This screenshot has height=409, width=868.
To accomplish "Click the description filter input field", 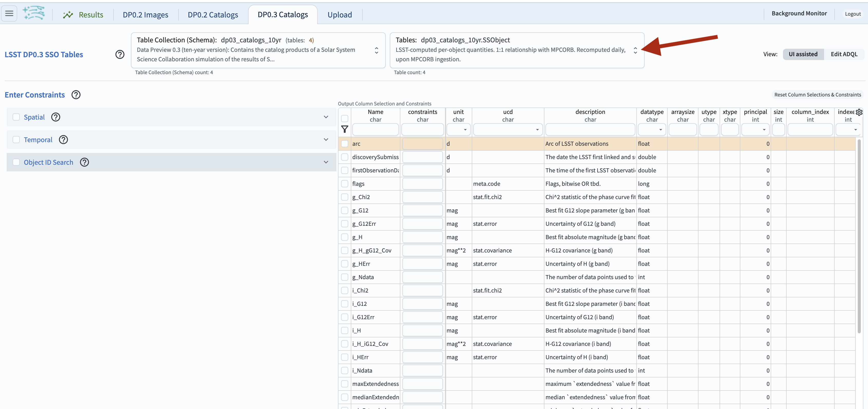I will click(590, 129).
